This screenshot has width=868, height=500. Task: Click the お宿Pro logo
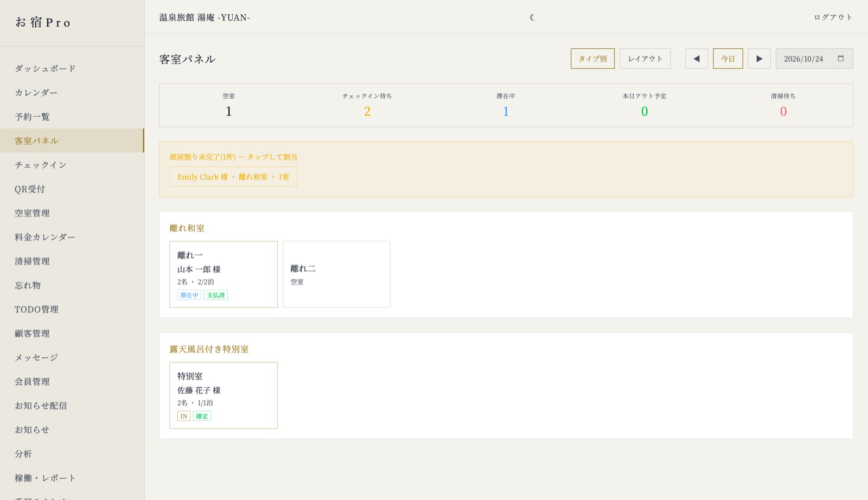coord(43,22)
